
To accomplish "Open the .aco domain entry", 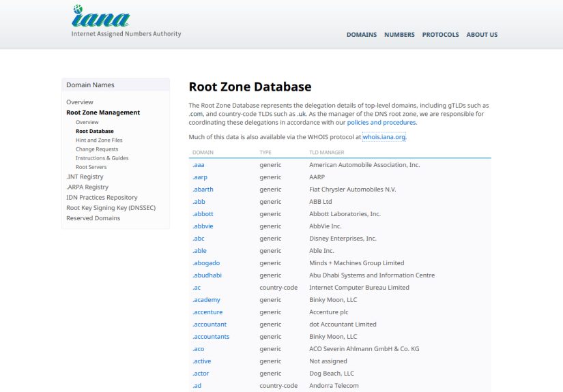I will [x=198, y=349].
